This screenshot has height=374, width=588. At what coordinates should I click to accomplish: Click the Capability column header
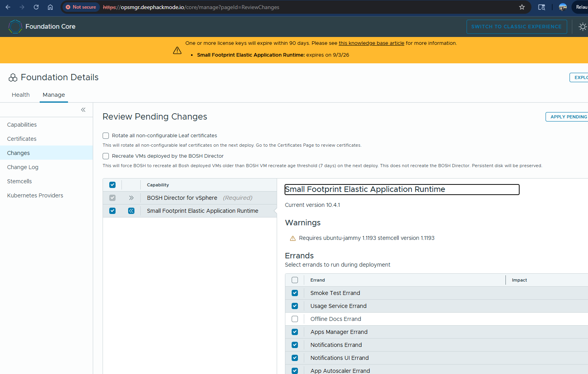158,185
